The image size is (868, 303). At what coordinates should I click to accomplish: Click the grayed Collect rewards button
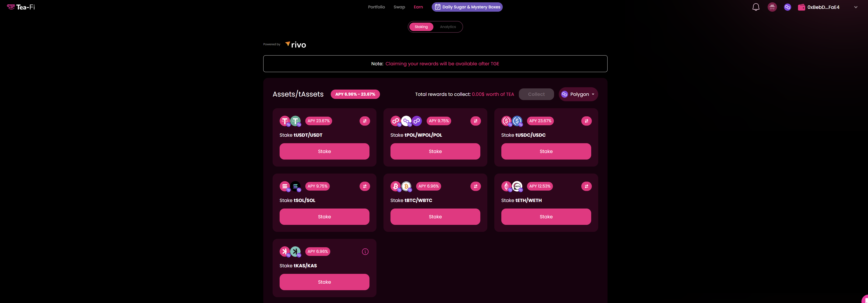536,94
